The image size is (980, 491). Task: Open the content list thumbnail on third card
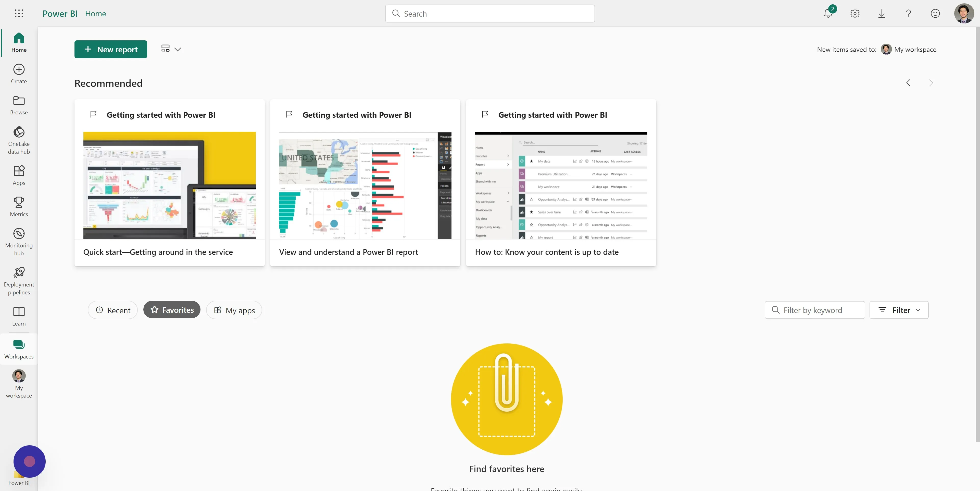[561, 185]
